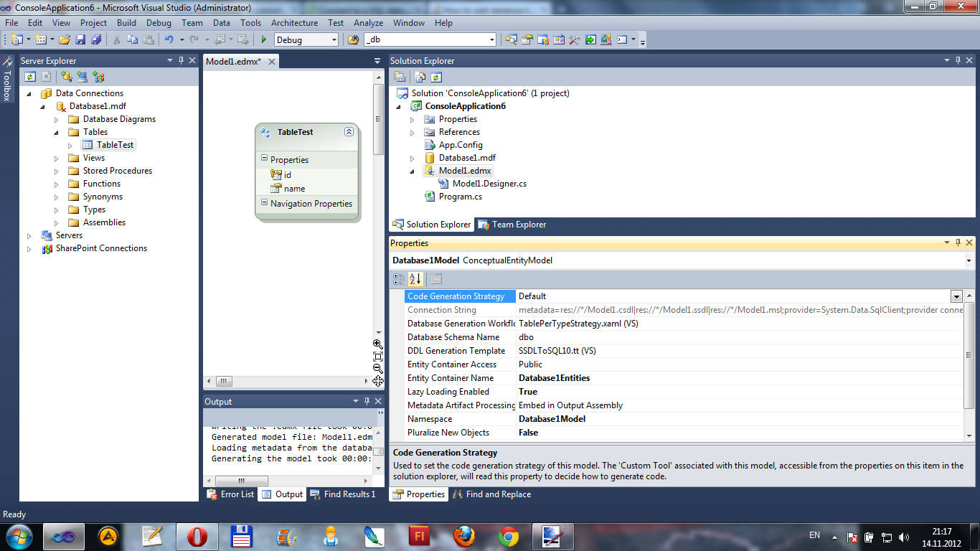Switch Properties to Categorized view
This screenshot has height=551, width=980.
pyautogui.click(x=399, y=279)
